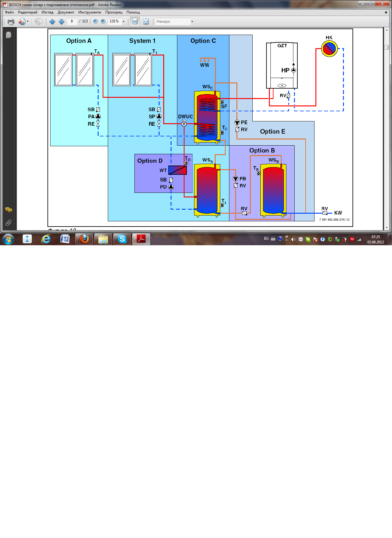392x538 pixels.
Task: Click the Windows Start button
Action: click(8, 239)
